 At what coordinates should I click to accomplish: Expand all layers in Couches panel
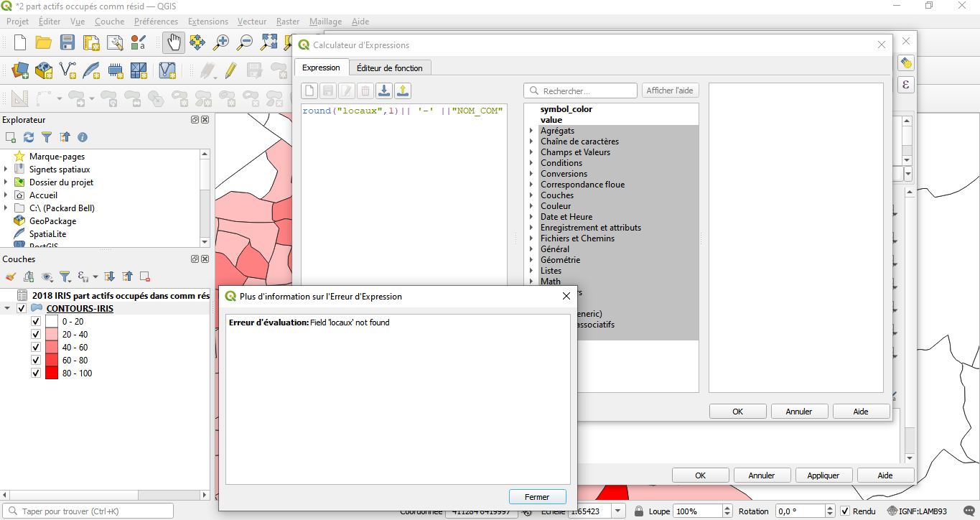coord(109,277)
